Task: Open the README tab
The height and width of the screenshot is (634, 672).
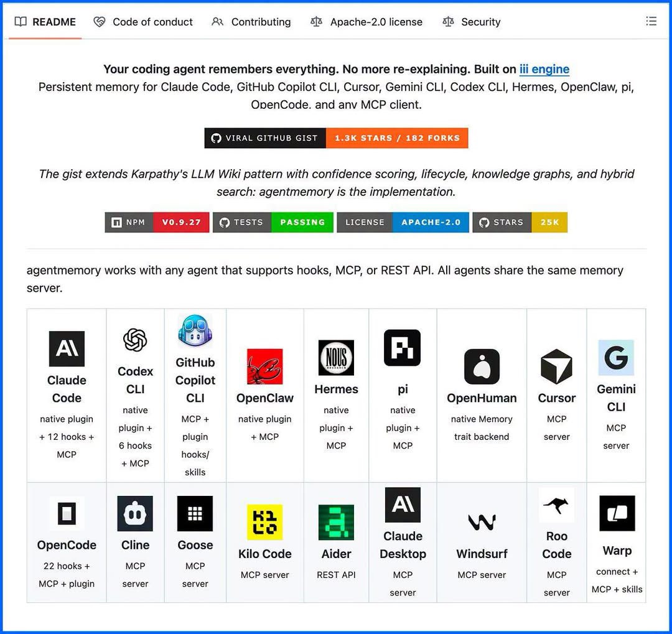Action: click(x=45, y=22)
